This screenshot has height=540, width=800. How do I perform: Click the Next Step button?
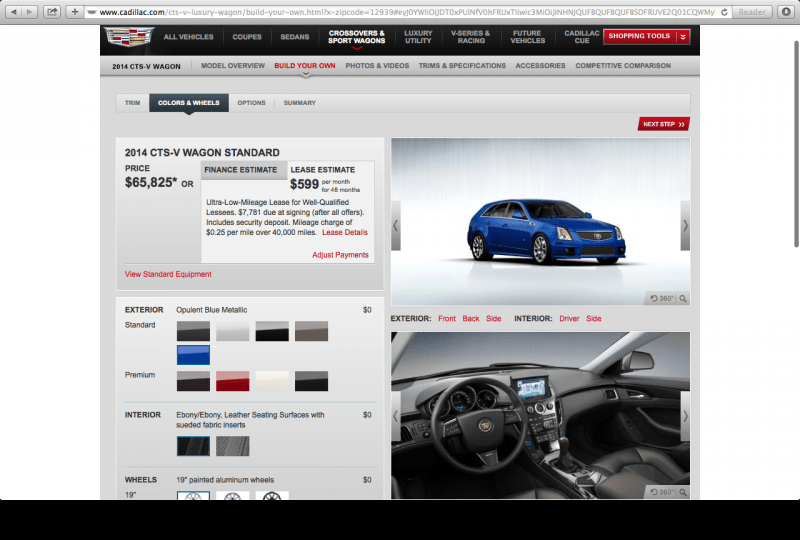click(x=663, y=124)
